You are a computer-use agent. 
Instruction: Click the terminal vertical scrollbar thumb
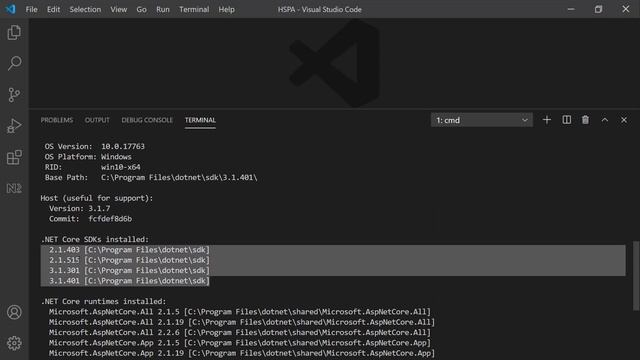(x=636, y=276)
